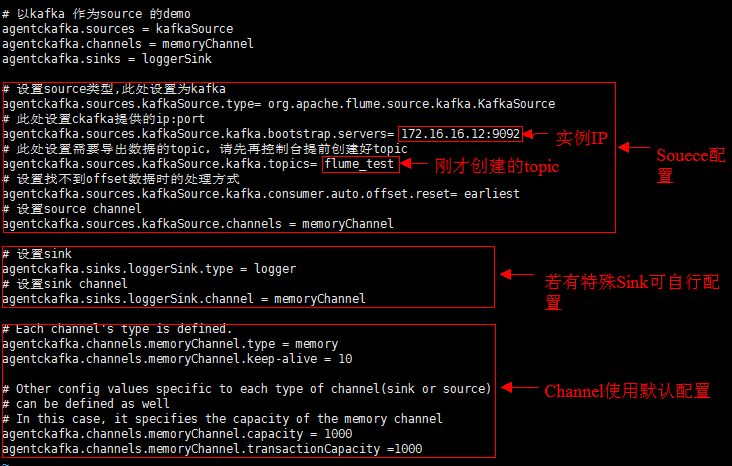This screenshot has width=732, height=466.
Task: Click the red arrow next to flume_test
Action: (x=414, y=164)
